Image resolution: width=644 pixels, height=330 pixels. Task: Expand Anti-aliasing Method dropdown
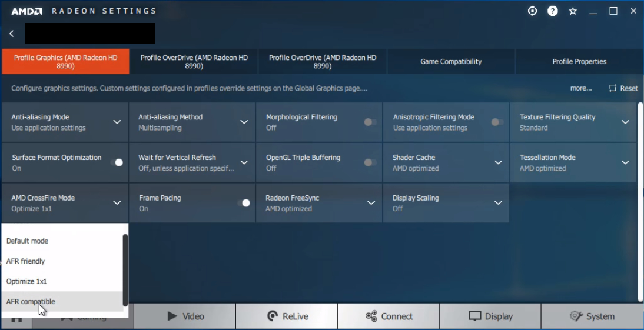pos(244,122)
